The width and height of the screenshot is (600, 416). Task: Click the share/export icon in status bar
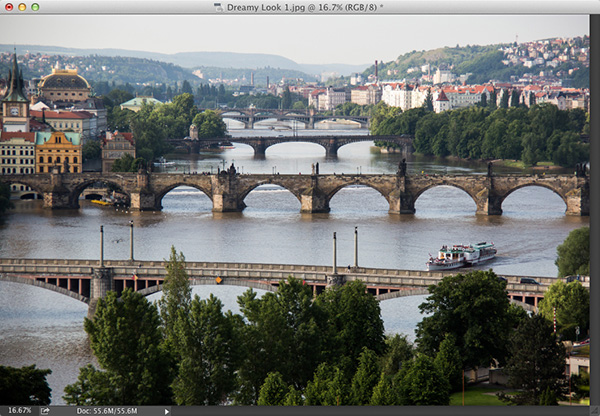(x=45, y=411)
